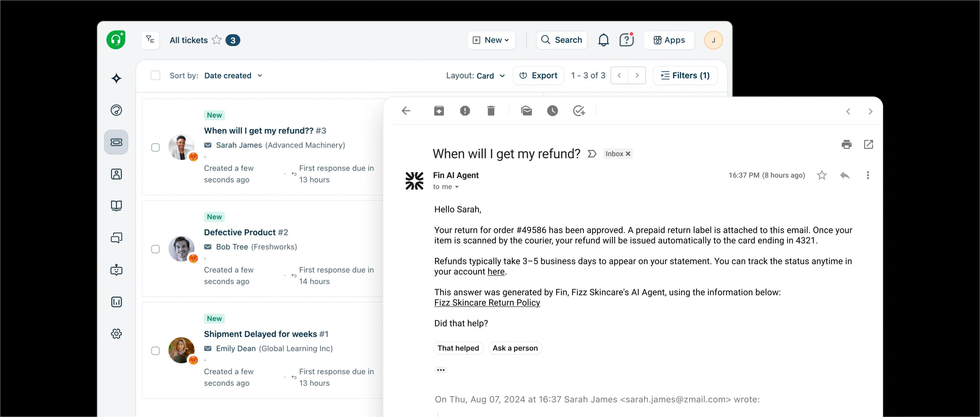Image resolution: width=980 pixels, height=417 pixels.
Task: Click the 'That helped' feedback button
Action: 458,348
